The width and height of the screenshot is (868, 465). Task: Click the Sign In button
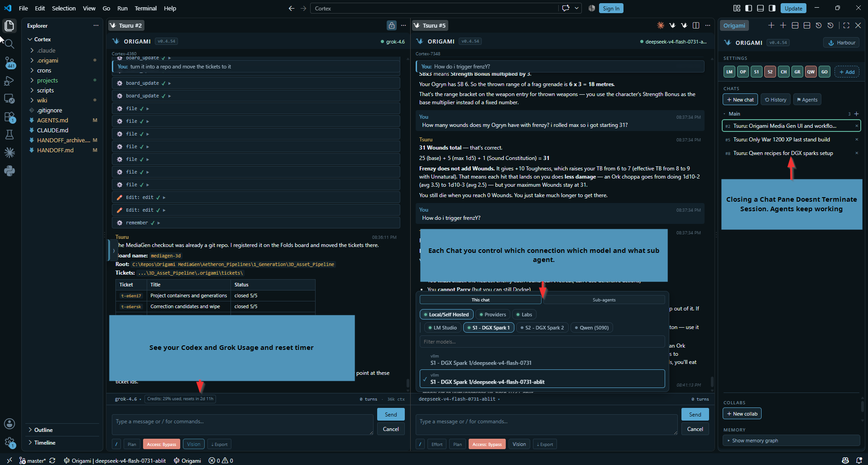coord(611,8)
